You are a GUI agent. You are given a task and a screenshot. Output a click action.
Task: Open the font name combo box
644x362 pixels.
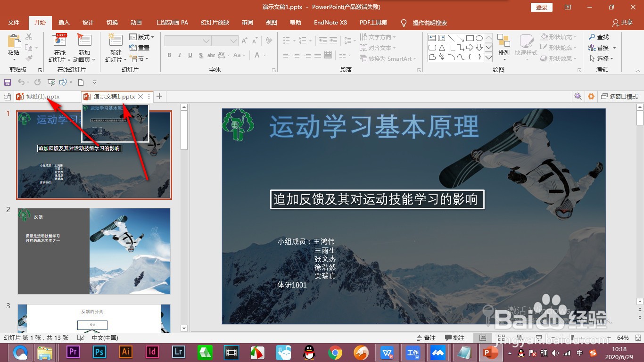[x=187, y=41]
